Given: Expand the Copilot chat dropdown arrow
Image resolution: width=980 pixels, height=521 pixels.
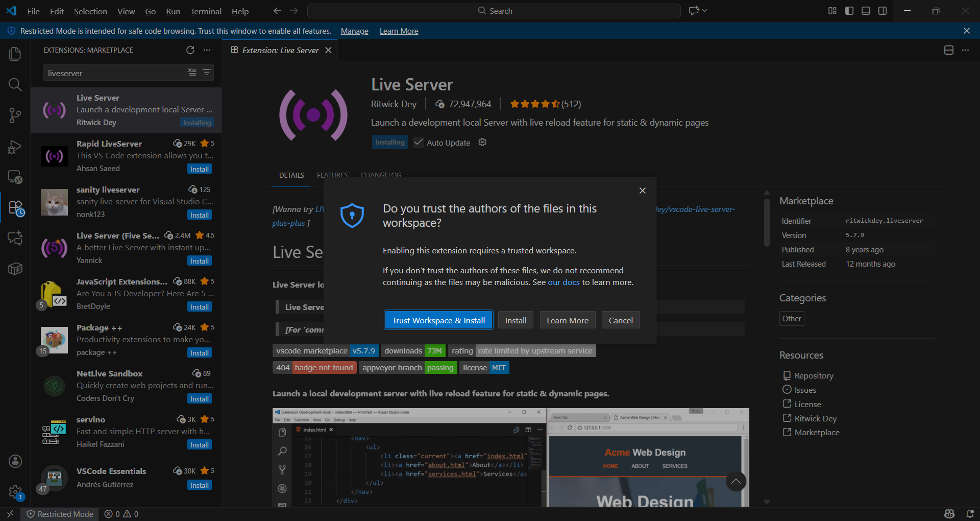Looking at the screenshot, I should pos(705,11).
